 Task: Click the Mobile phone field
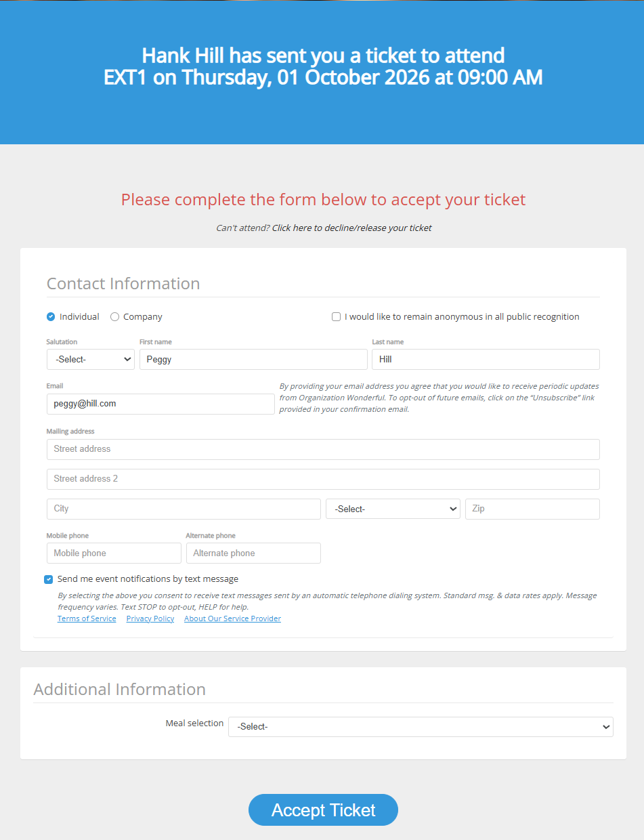[x=114, y=553]
